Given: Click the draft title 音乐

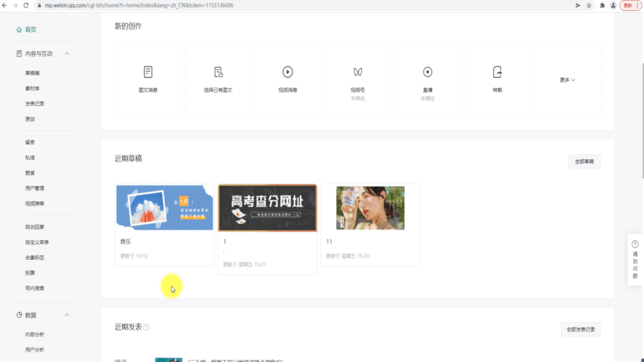Looking at the screenshot, I should [126, 242].
